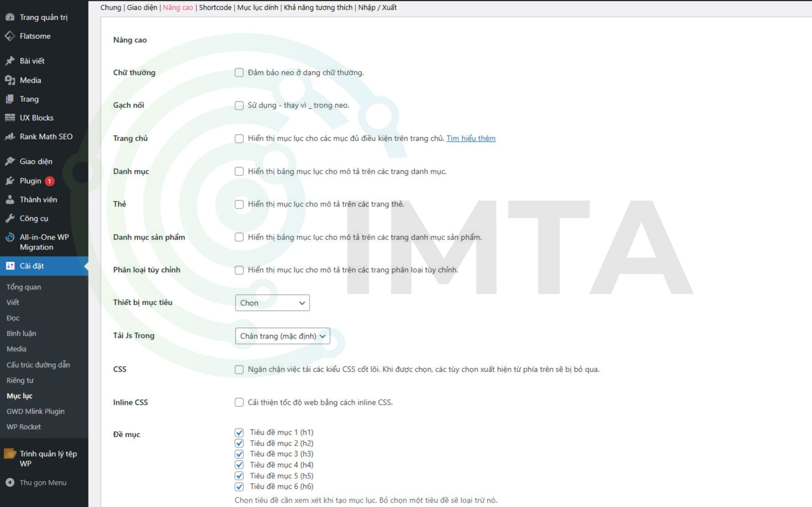Select Mục lục in settings submenu
The width and height of the screenshot is (812, 507).
point(19,396)
